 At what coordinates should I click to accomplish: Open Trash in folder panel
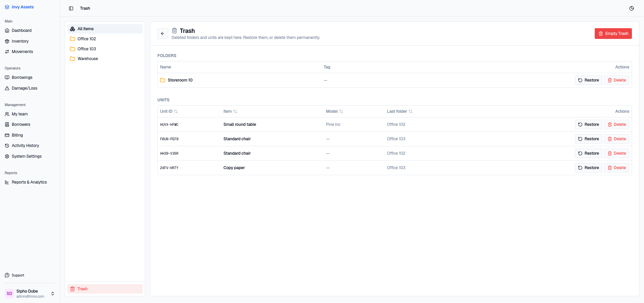[x=105, y=289]
